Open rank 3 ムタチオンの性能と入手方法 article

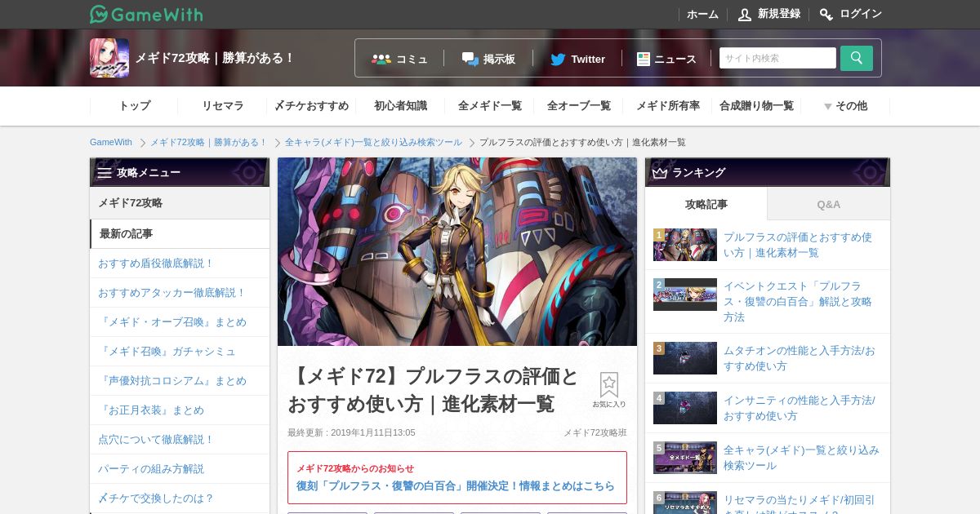[800, 358]
